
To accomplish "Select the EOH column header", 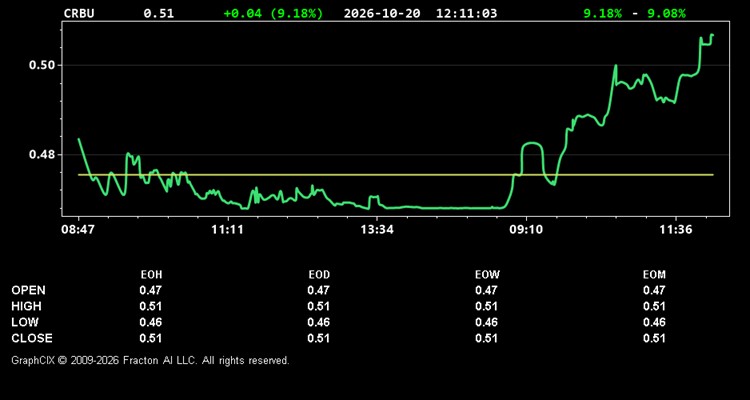I will 151,275.
